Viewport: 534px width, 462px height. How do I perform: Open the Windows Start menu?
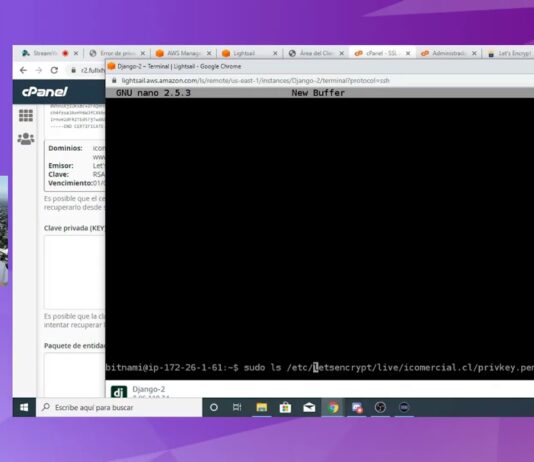[x=24, y=407]
